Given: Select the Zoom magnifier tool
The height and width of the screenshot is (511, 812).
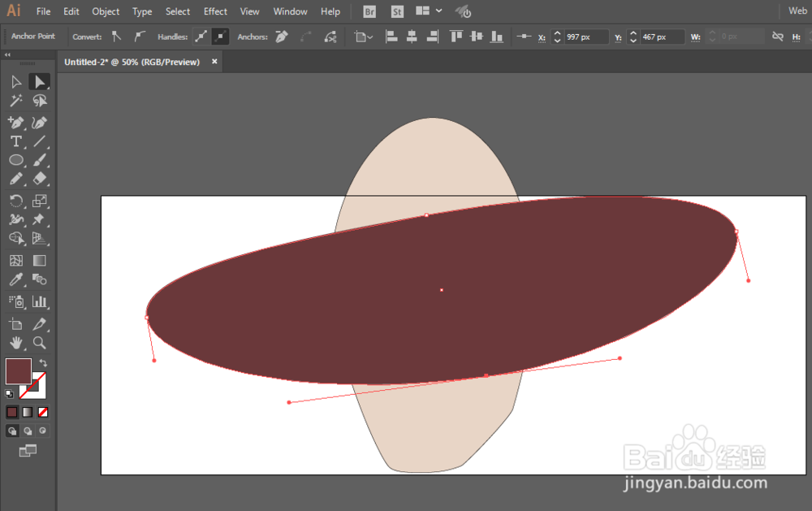Looking at the screenshot, I should 39,343.
